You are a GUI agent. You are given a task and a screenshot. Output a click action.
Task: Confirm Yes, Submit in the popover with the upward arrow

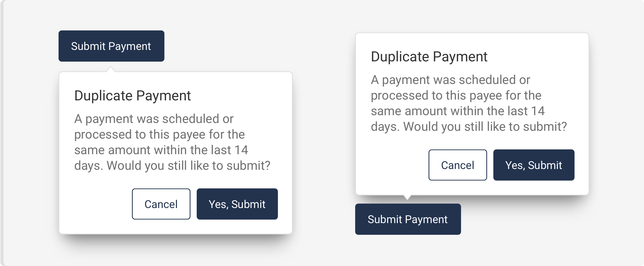point(237,204)
